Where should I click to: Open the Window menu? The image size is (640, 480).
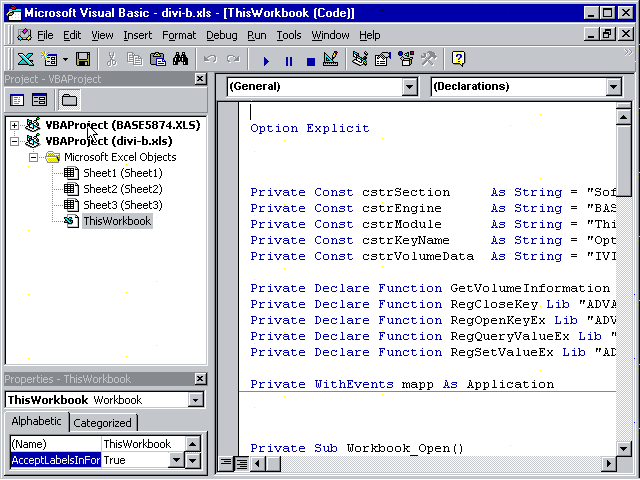[330, 36]
